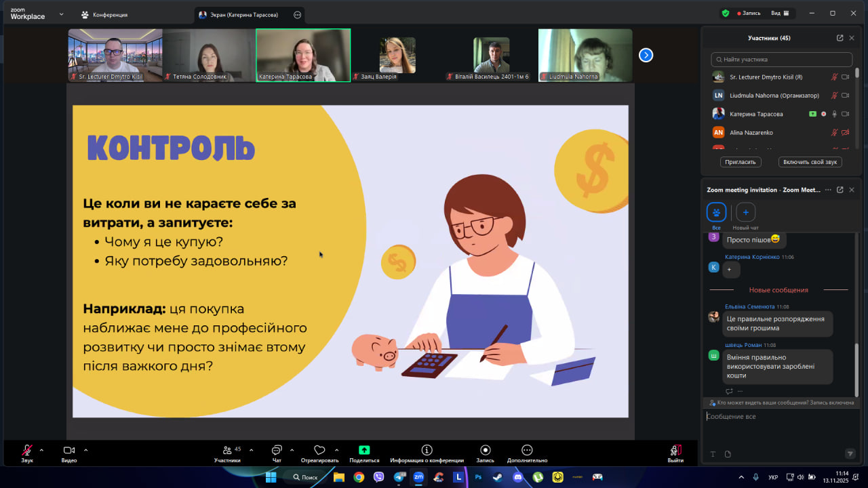Screen dimensions: 868x488
Task: Open the Отреагировать reactions heart icon
Action: (319, 450)
